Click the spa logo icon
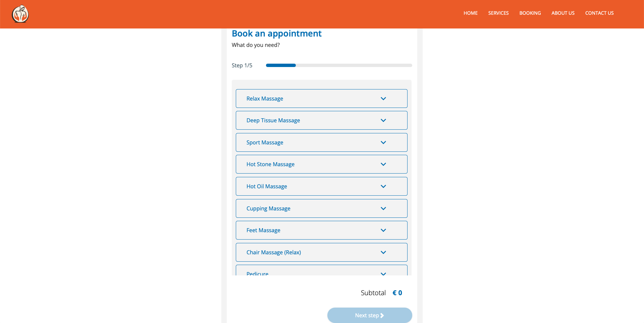The width and height of the screenshot is (644, 323). click(20, 14)
